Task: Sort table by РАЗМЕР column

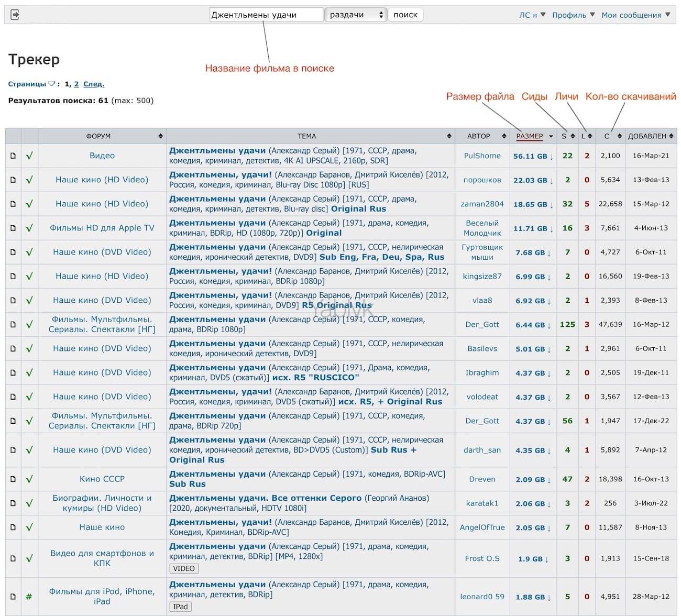Action: (x=530, y=136)
